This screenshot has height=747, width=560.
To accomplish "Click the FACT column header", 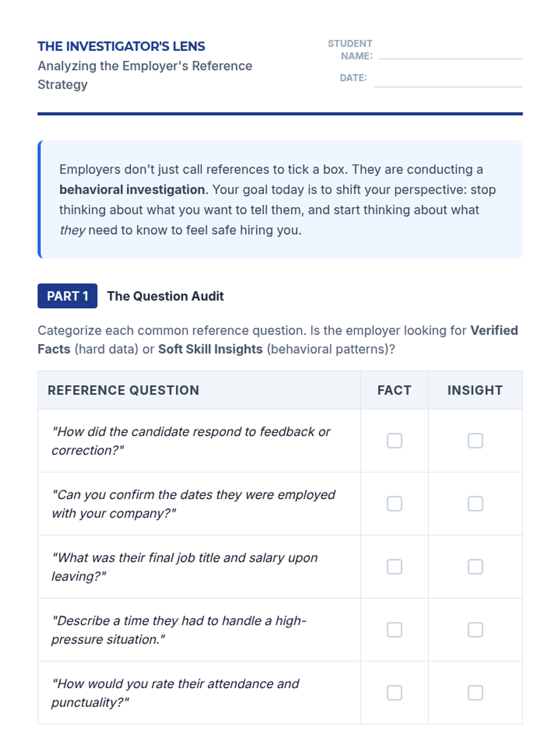I will point(394,390).
